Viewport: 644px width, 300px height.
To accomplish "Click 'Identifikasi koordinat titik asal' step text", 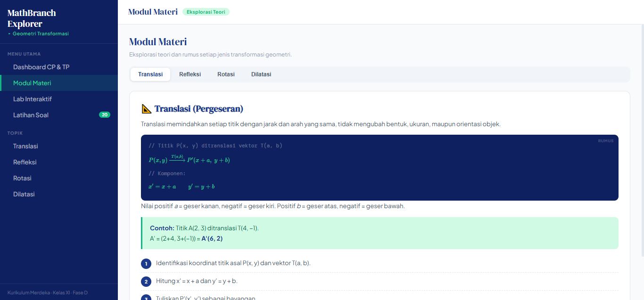I will coord(233,263).
